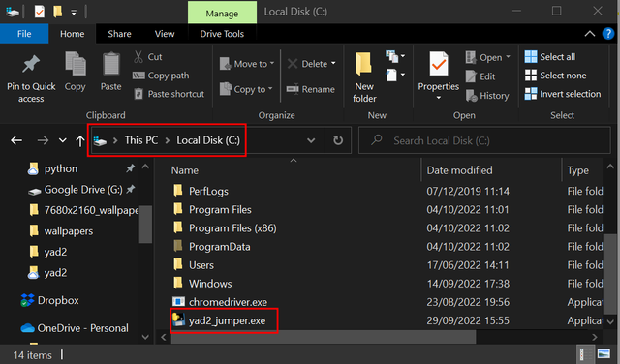Open the Drive Tools tab

(222, 34)
